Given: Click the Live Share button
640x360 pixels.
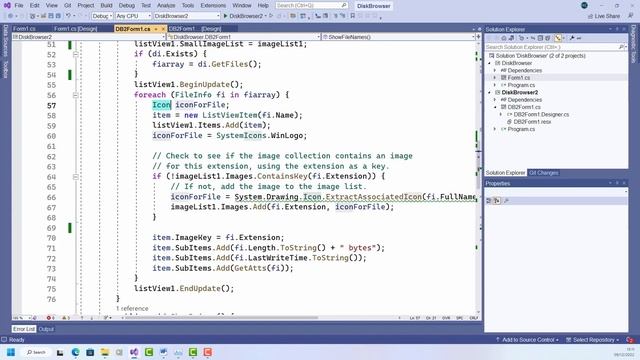Looking at the screenshot, I should click(604, 16).
